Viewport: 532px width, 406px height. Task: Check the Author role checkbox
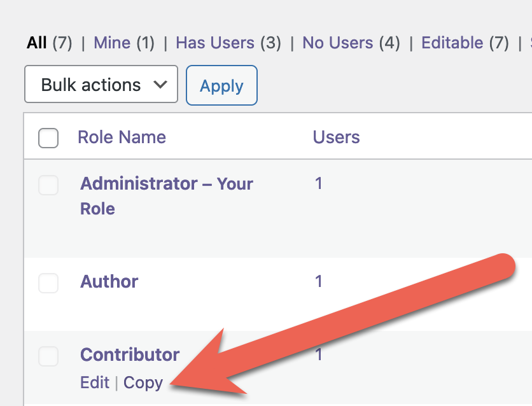(48, 283)
